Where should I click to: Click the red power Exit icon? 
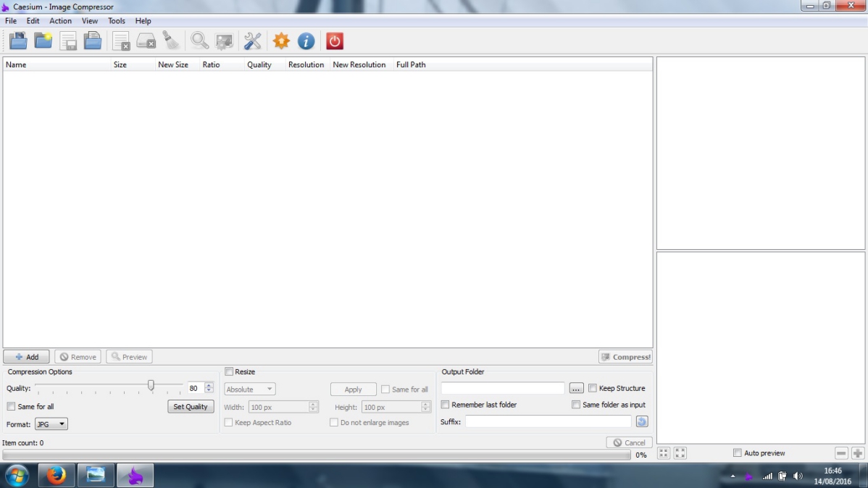[x=334, y=41]
